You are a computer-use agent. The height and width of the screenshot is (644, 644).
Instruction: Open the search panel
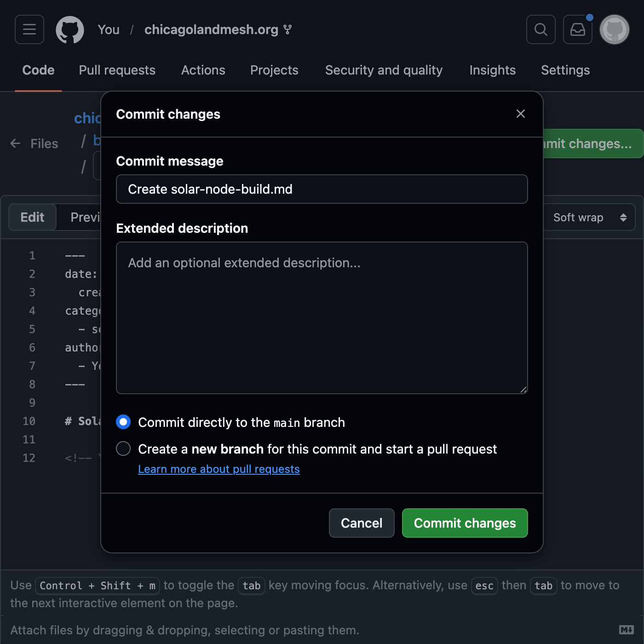[540, 29]
